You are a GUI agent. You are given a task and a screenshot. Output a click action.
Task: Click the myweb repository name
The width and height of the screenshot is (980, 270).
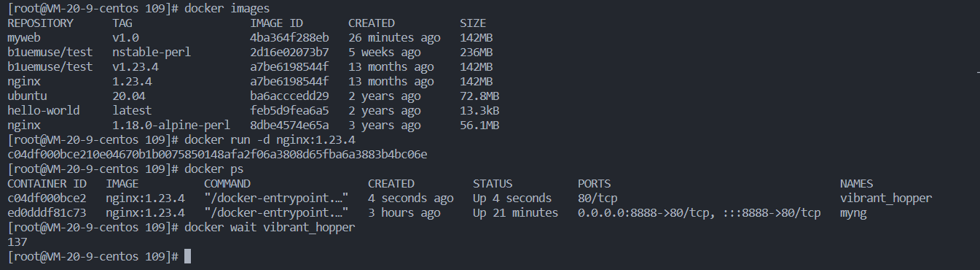coord(24,38)
